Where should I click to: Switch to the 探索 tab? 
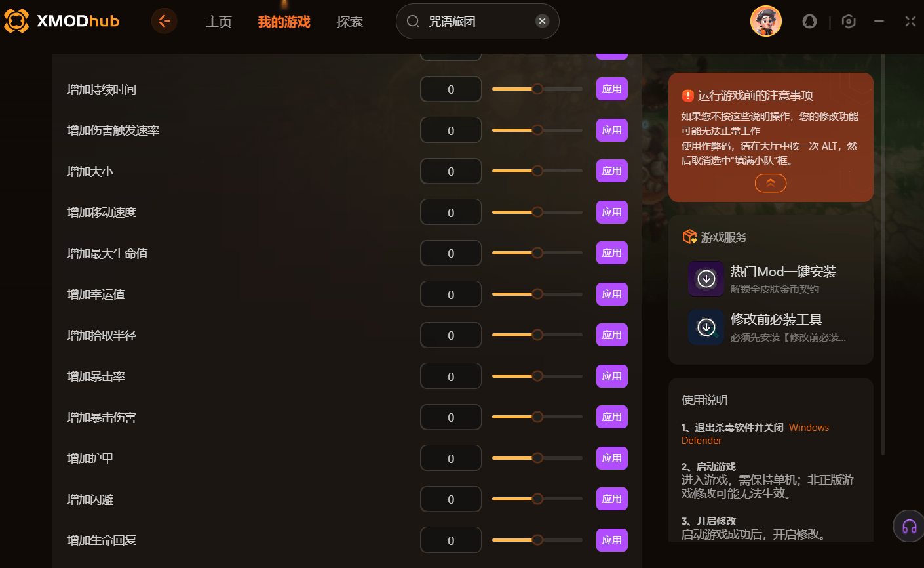[x=350, y=22]
